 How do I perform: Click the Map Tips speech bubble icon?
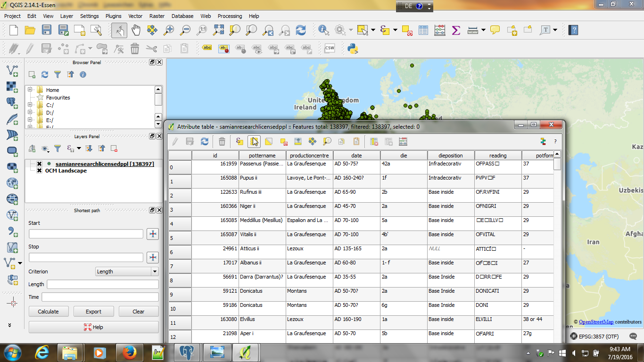point(495,30)
